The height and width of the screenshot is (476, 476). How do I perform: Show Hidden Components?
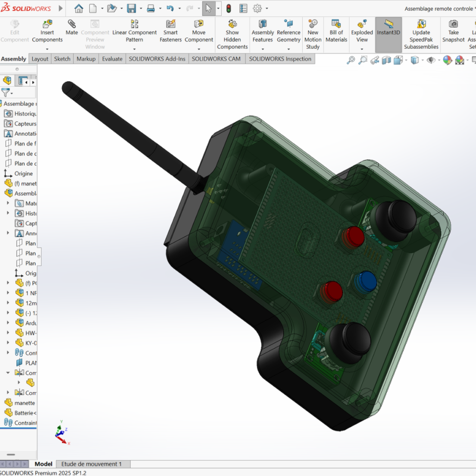[232, 35]
